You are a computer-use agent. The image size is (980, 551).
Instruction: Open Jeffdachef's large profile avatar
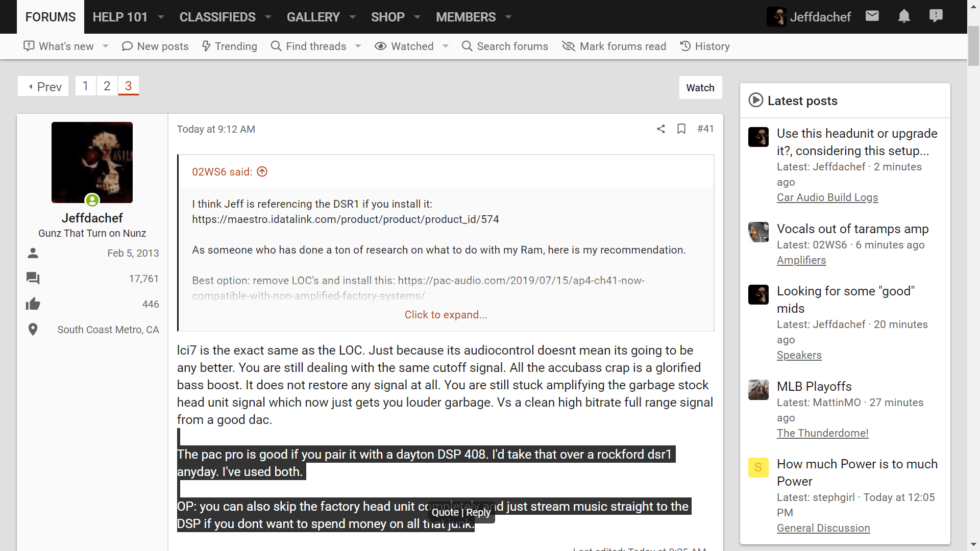[92, 162]
